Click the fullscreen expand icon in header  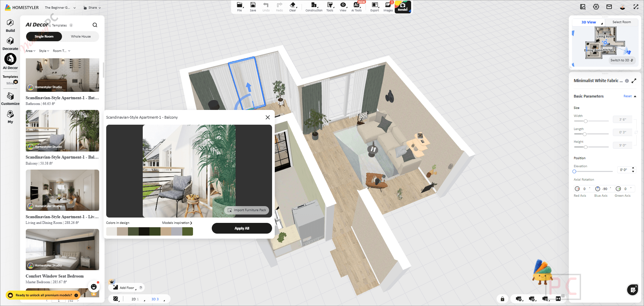pyautogui.click(x=636, y=7)
